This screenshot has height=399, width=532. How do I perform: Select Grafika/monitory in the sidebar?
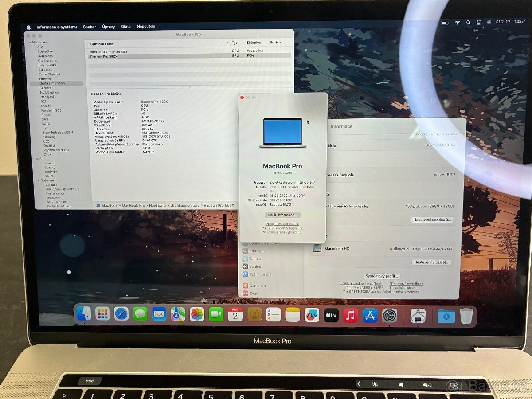(56, 83)
